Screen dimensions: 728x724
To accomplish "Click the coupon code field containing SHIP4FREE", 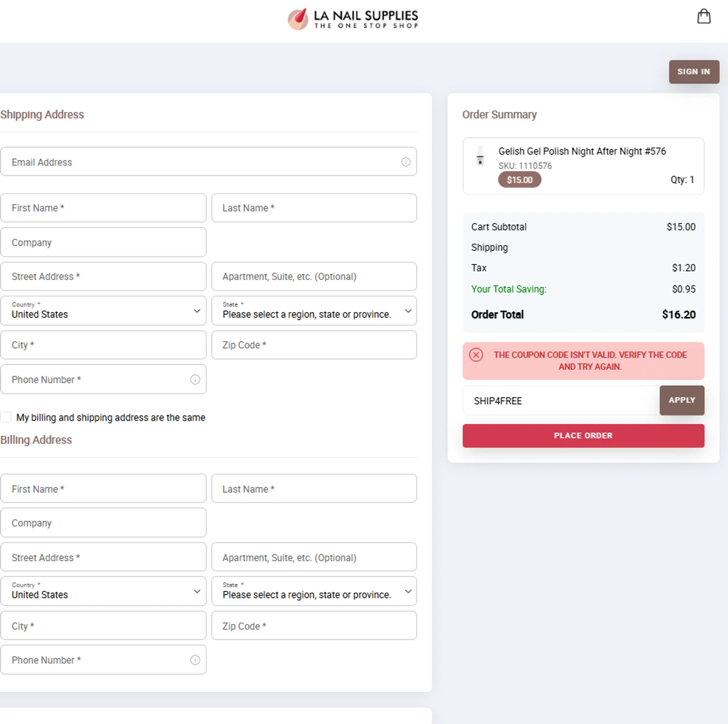I will pyautogui.click(x=562, y=400).
